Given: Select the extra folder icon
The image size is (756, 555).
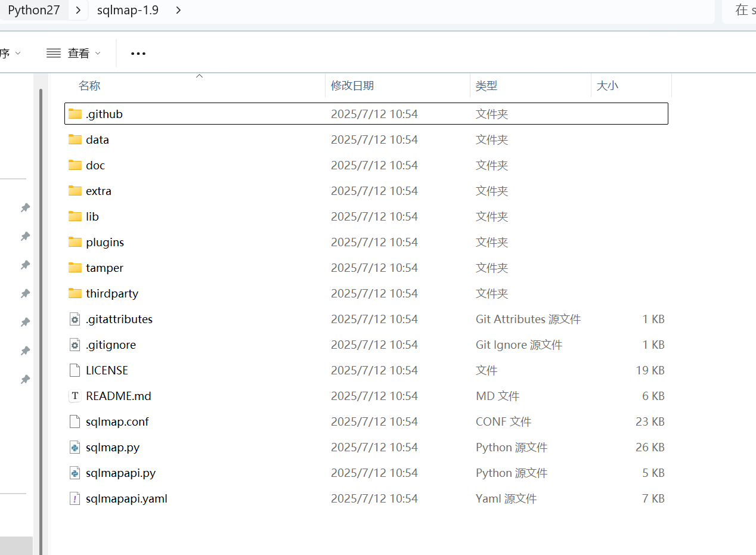Looking at the screenshot, I should click(x=75, y=191).
